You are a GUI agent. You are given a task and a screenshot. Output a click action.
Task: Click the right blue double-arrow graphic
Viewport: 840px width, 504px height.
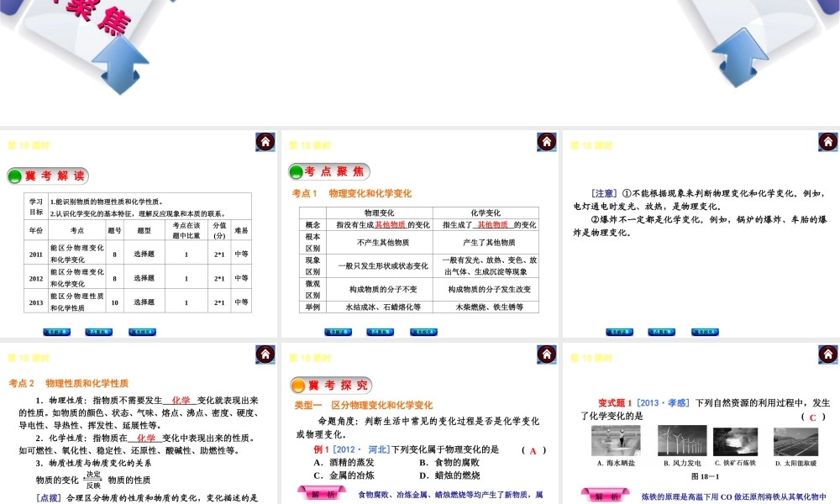740,58
